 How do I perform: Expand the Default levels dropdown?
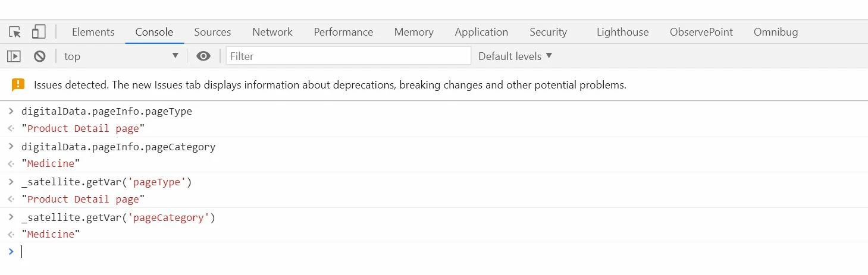(x=515, y=56)
